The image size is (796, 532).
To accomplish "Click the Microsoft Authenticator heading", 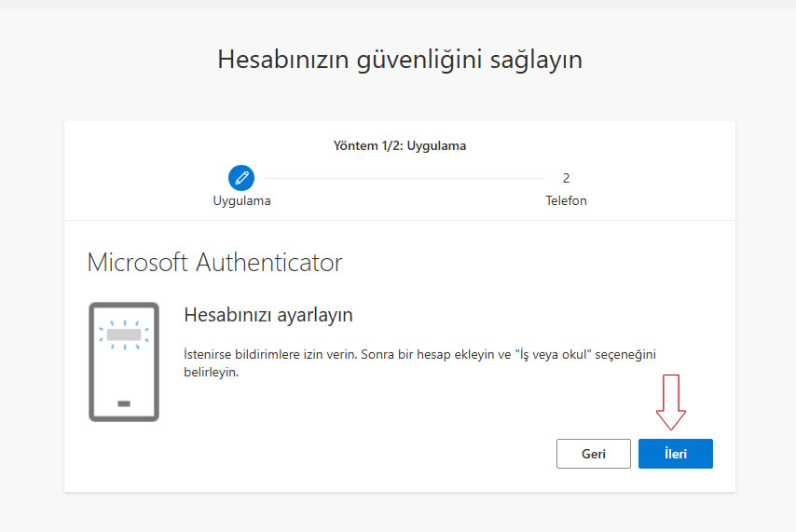I will (x=214, y=263).
